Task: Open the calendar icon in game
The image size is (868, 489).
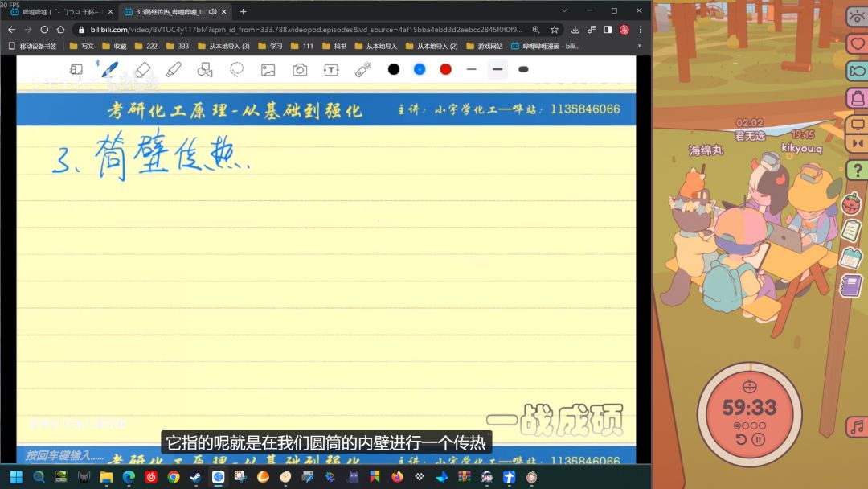Action: pyautogui.click(x=851, y=258)
